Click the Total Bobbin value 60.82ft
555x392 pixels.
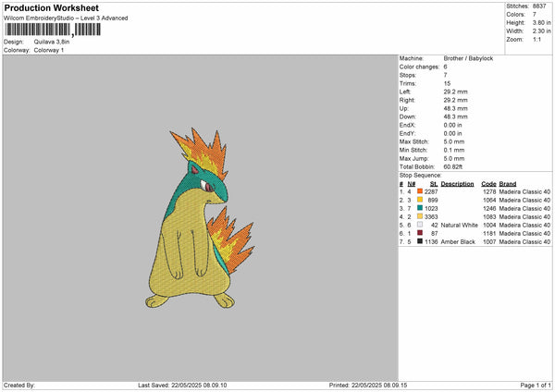coord(453,167)
